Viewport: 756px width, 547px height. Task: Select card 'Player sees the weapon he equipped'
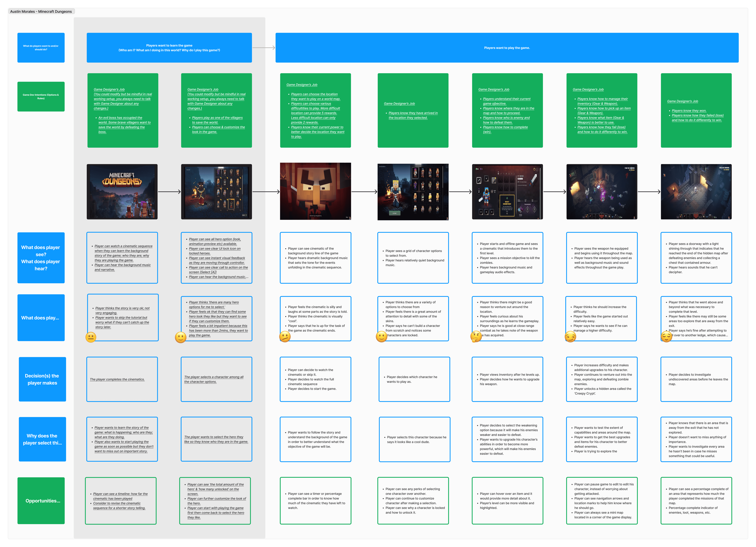tap(602, 258)
